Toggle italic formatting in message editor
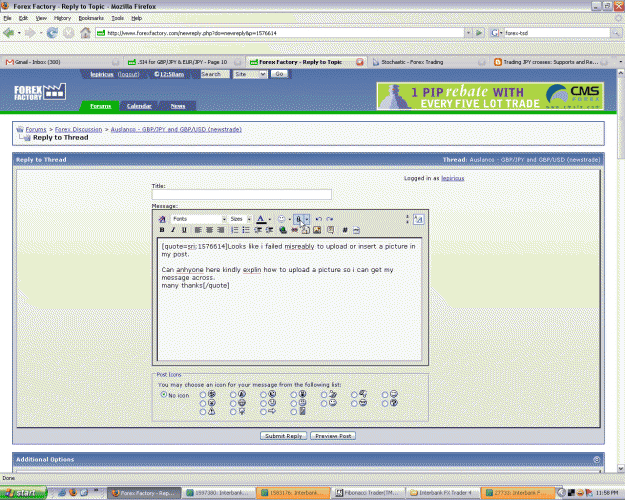The width and height of the screenshot is (625, 500). point(173,230)
